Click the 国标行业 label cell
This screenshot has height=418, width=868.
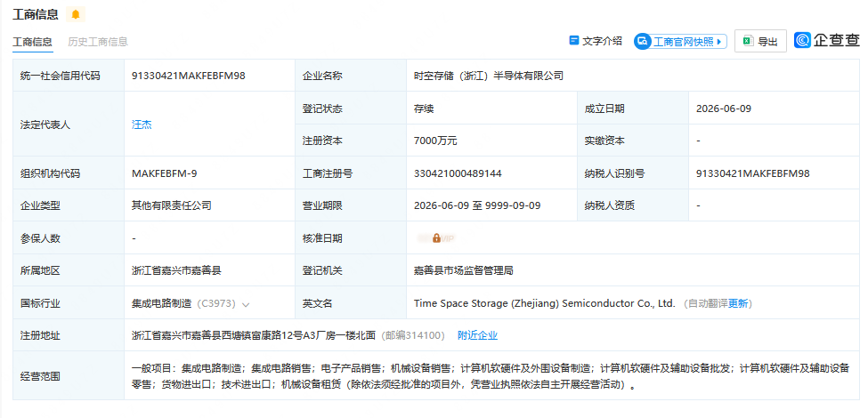[x=69, y=303]
